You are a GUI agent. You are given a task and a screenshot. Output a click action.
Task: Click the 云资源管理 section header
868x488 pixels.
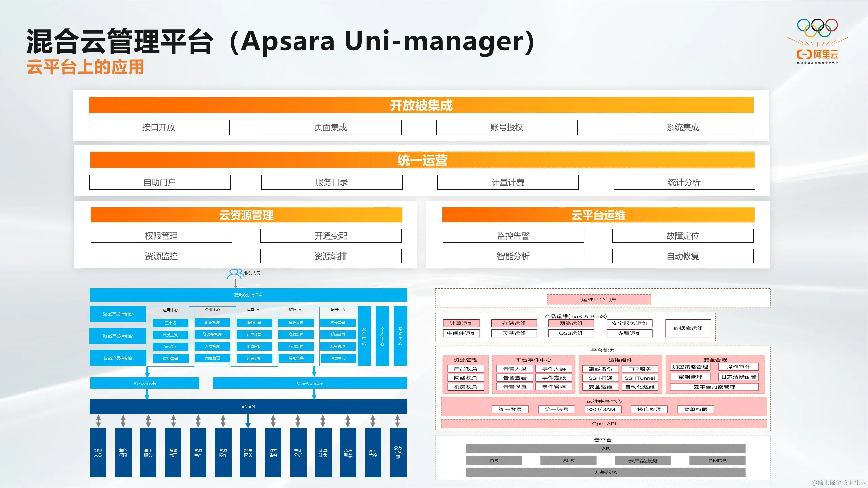point(246,215)
